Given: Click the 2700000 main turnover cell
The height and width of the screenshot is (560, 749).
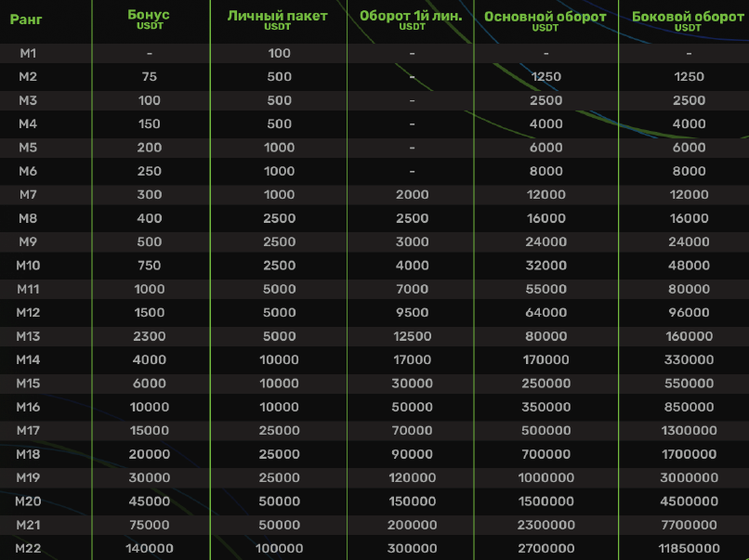Looking at the screenshot, I should pyautogui.click(x=545, y=549).
